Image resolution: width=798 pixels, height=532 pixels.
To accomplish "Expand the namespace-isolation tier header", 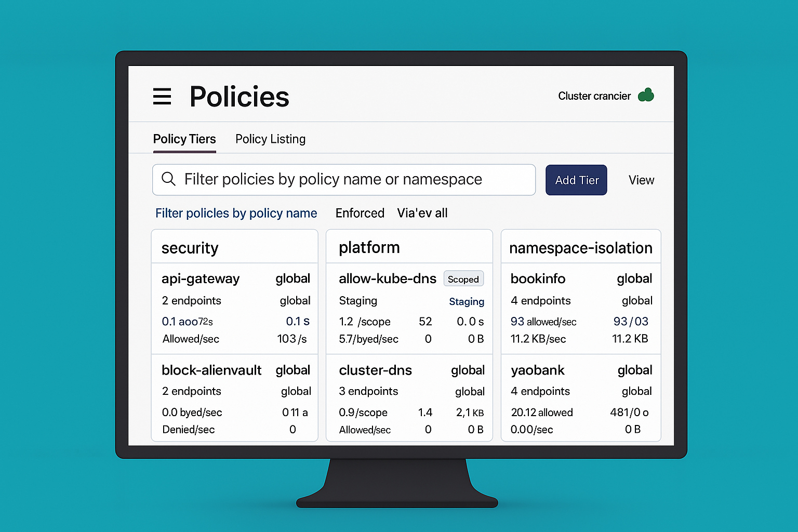I will click(x=580, y=248).
